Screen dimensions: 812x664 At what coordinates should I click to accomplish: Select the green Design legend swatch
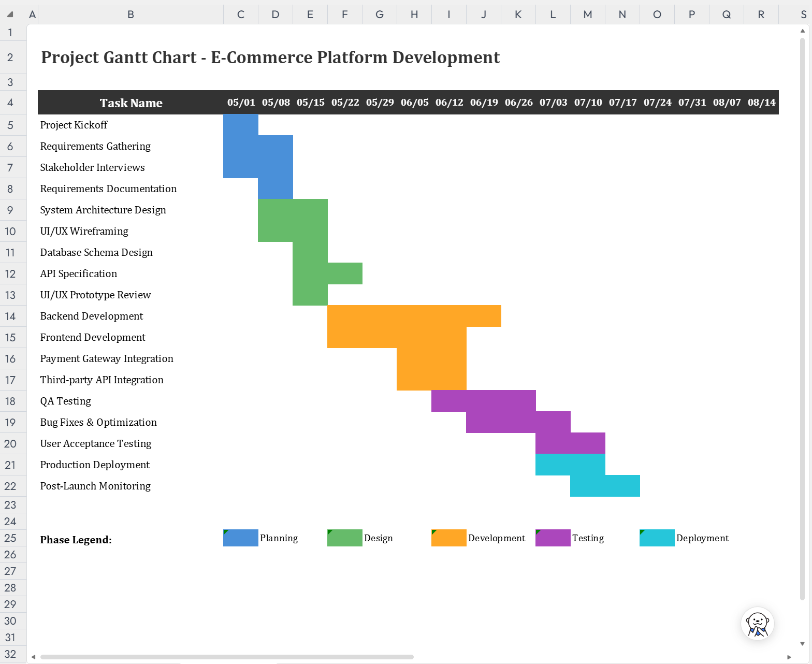click(345, 538)
